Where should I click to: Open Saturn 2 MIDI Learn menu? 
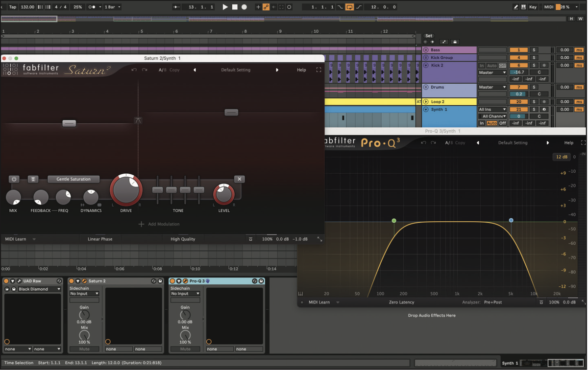(x=20, y=239)
